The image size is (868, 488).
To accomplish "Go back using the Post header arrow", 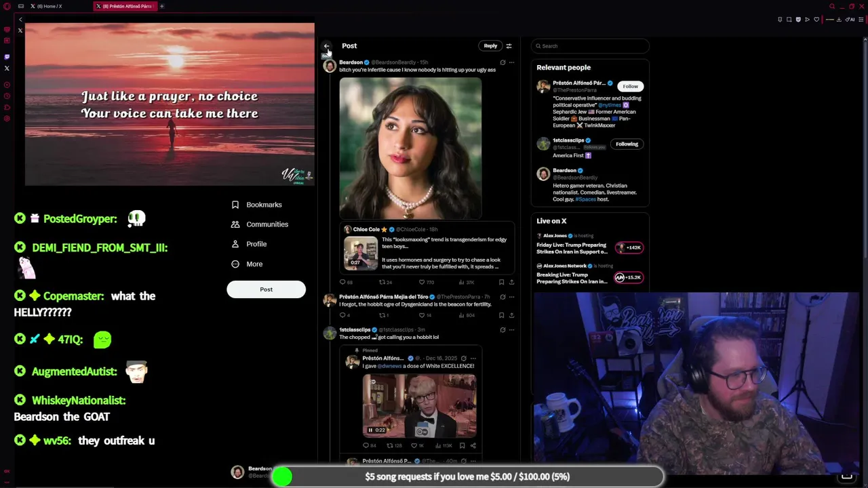I will (326, 46).
